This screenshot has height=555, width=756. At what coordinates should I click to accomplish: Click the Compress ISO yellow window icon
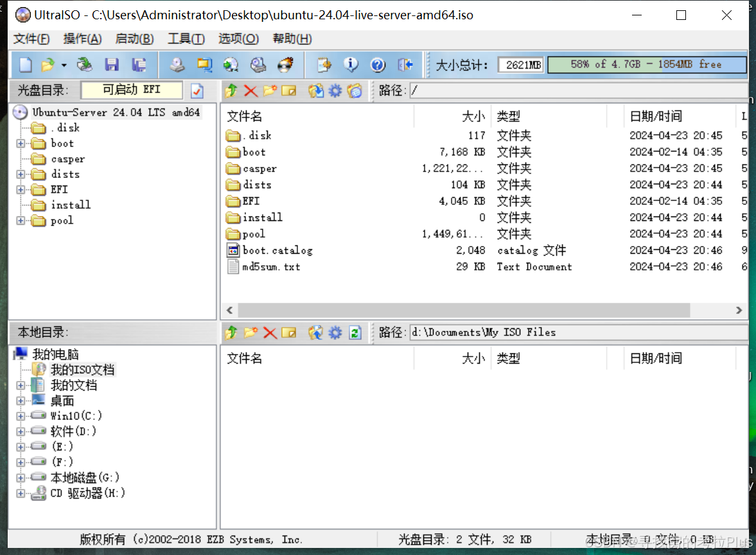204,65
